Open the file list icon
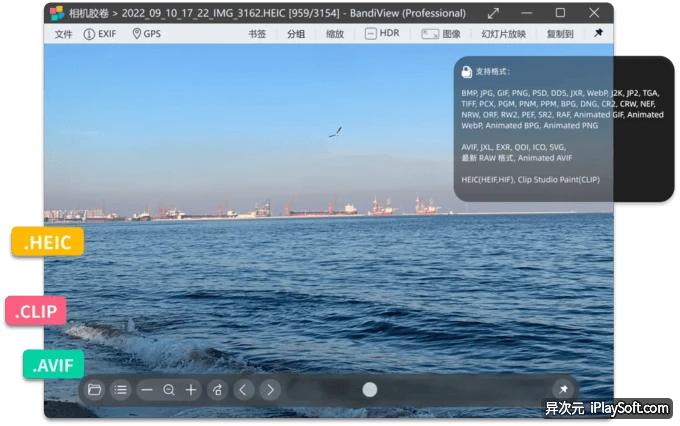The image size is (680, 426). 120,390
